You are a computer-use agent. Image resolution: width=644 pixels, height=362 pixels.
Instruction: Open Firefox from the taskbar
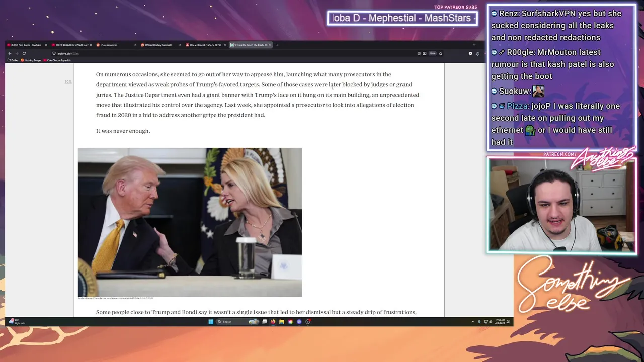coord(273,322)
